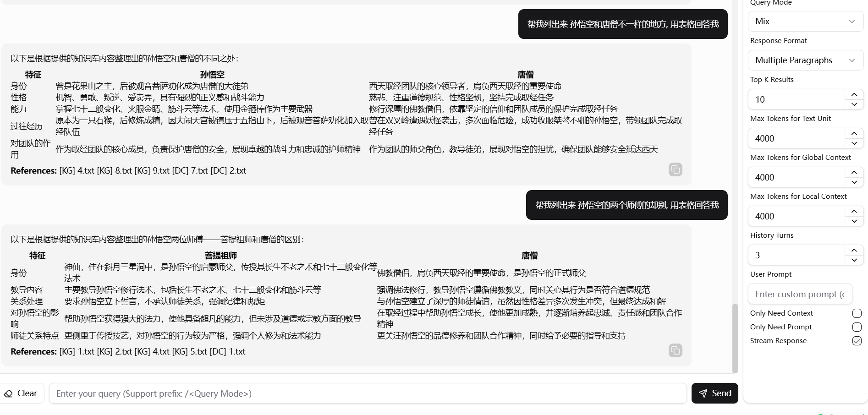Click the Clear button
The width and height of the screenshot is (868, 415).
click(22, 393)
